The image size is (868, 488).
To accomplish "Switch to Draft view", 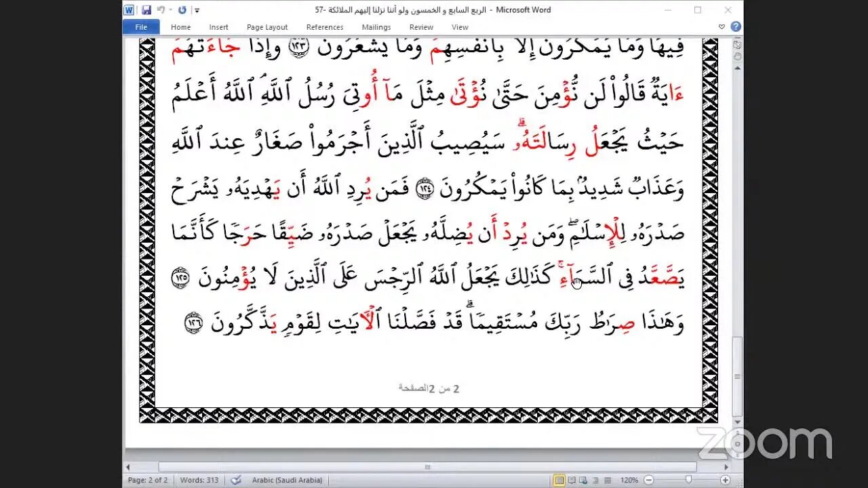I will [607, 480].
